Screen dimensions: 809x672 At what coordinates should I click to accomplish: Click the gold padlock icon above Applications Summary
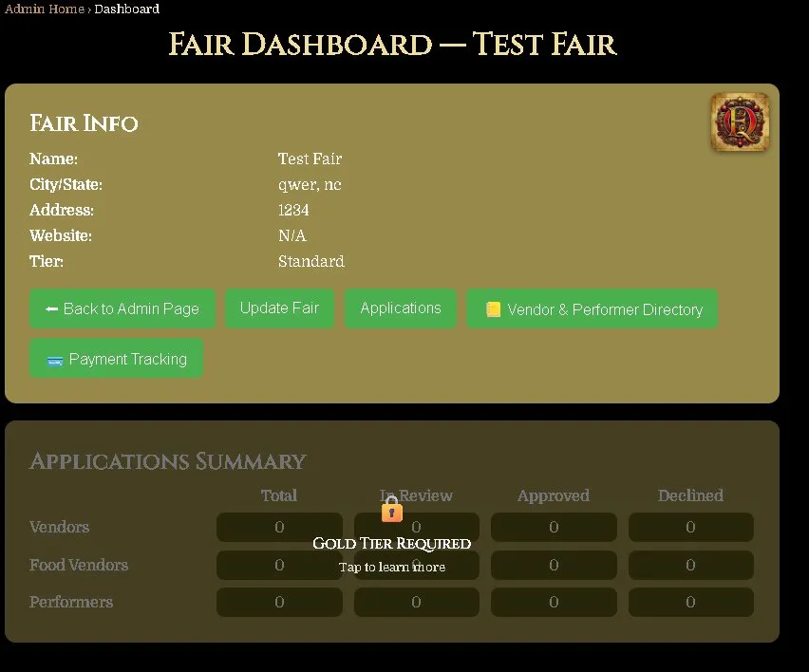point(392,509)
